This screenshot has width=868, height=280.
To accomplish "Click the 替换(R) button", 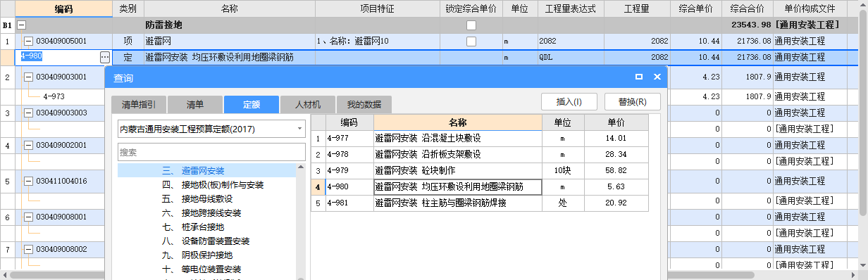I will point(633,102).
